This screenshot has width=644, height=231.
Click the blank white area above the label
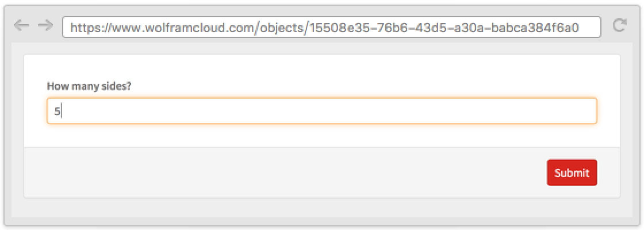321,67
